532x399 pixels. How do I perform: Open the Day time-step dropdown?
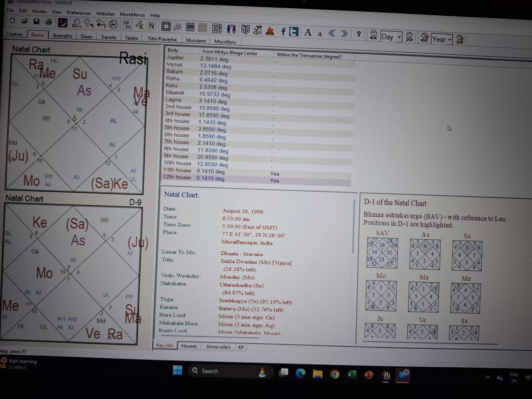[x=399, y=37]
